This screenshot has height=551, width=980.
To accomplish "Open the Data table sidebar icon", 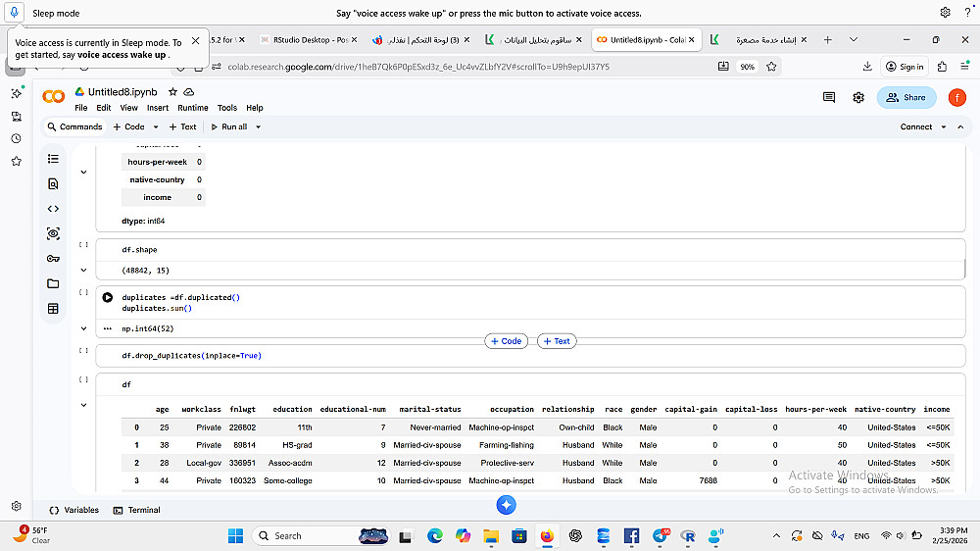I will click(53, 308).
